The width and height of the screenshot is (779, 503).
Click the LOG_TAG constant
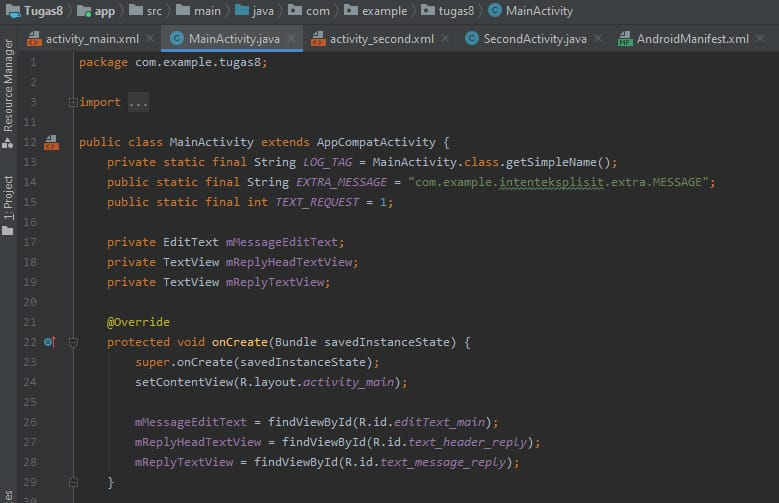(x=327, y=163)
